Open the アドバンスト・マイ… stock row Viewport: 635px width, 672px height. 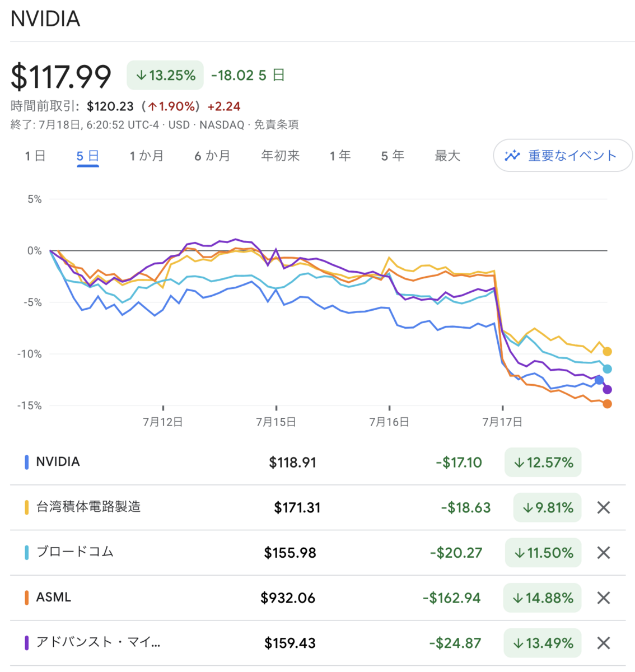point(317,643)
